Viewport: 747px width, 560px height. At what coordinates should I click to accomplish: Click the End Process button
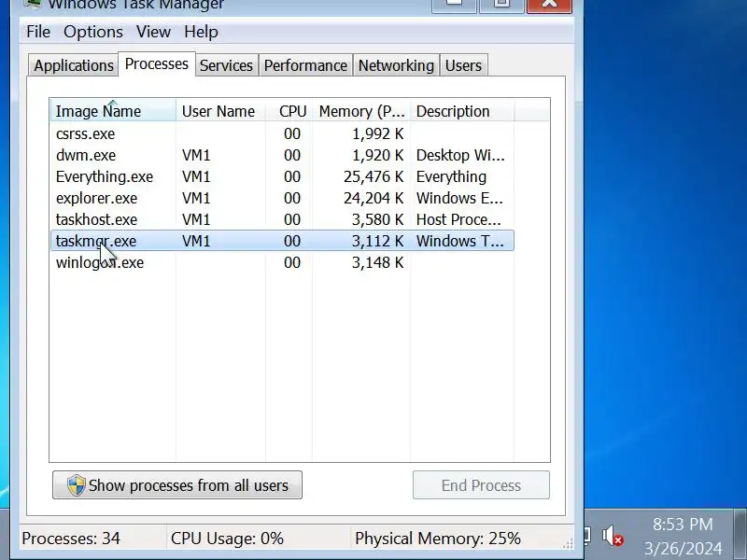tap(481, 484)
